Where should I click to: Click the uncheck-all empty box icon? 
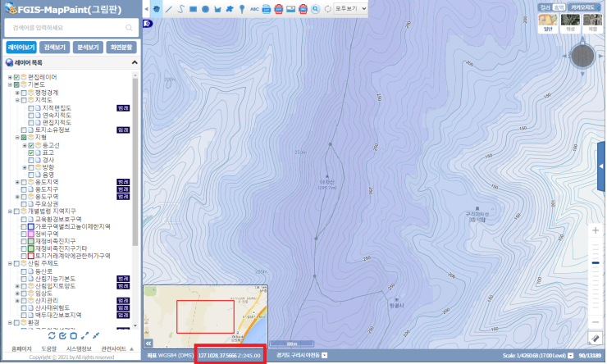(74, 335)
